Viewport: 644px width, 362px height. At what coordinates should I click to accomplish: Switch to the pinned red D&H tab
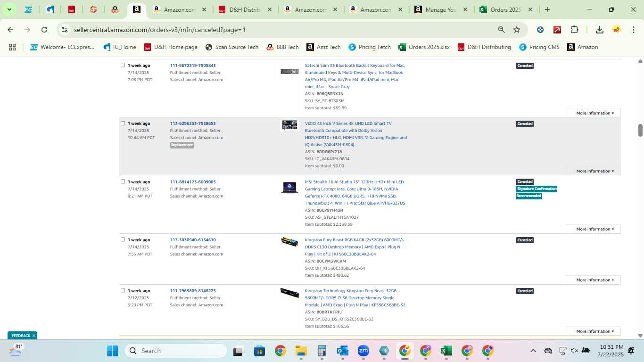(72, 9)
